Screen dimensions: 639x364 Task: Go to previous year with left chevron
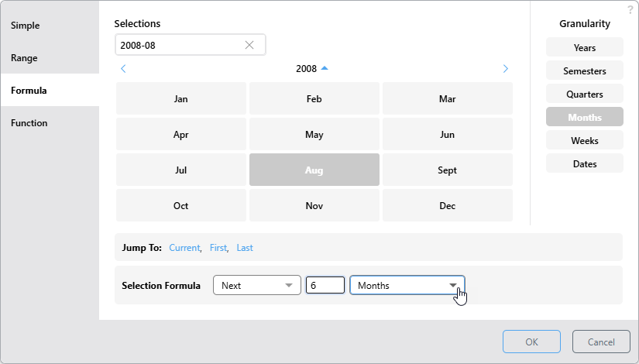pos(123,69)
